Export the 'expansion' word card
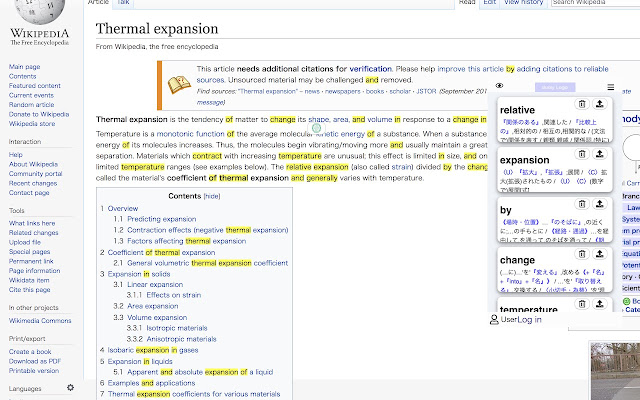The height and width of the screenshot is (400, 640). (x=600, y=154)
